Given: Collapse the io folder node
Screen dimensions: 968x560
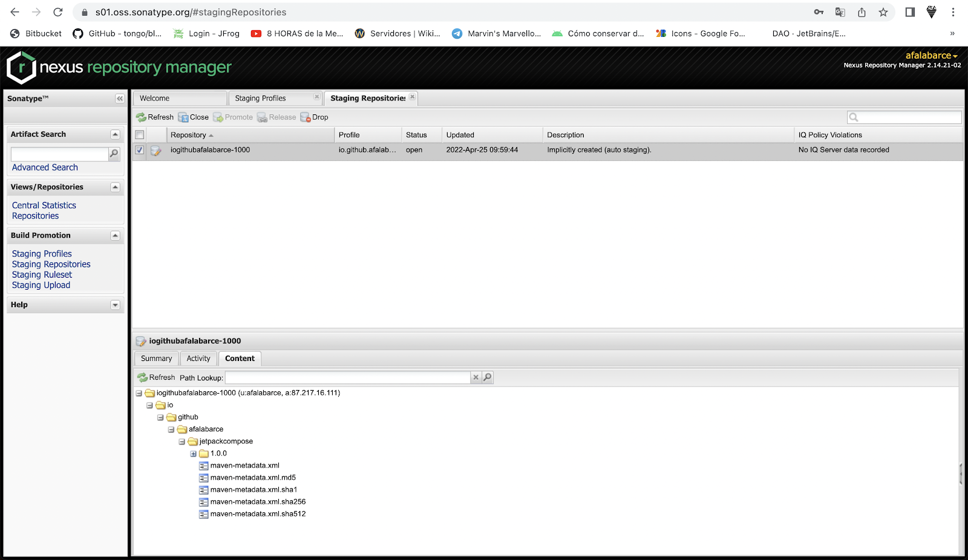Looking at the screenshot, I should [x=149, y=405].
